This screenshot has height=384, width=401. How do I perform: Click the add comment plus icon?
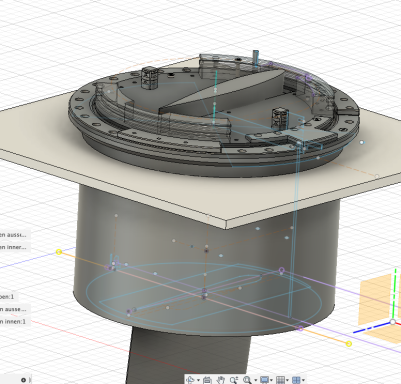[23, 380]
